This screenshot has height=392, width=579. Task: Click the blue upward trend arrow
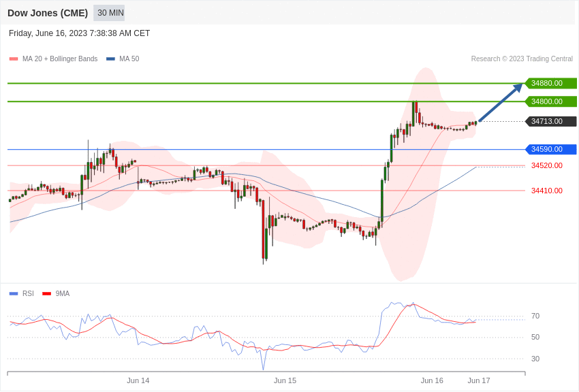tap(501, 102)
